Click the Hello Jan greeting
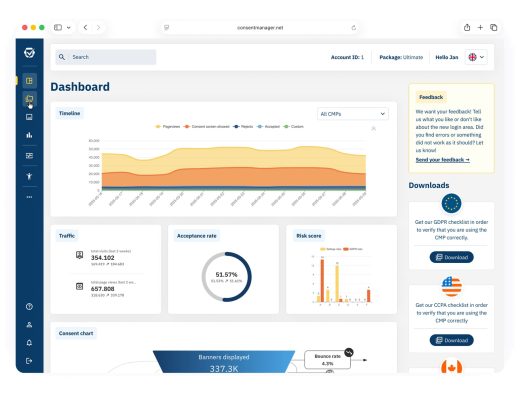 447,57
